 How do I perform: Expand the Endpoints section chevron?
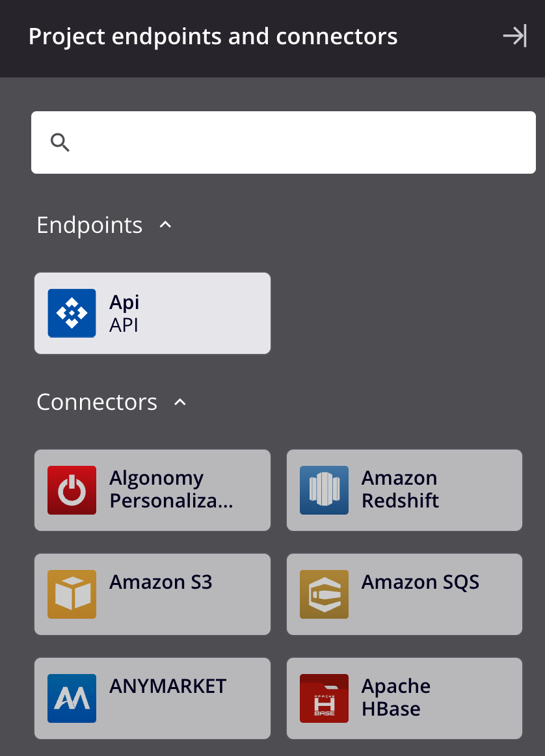pos(165,224)
